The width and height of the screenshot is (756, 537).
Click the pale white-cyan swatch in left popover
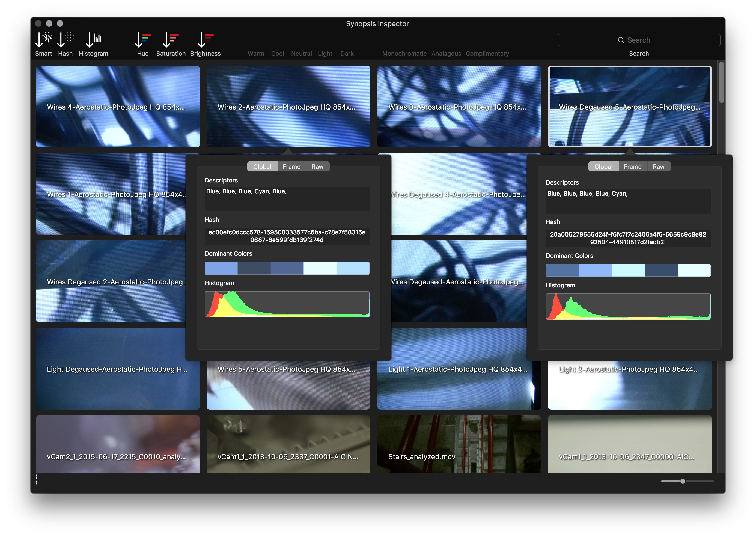[320, 268]
